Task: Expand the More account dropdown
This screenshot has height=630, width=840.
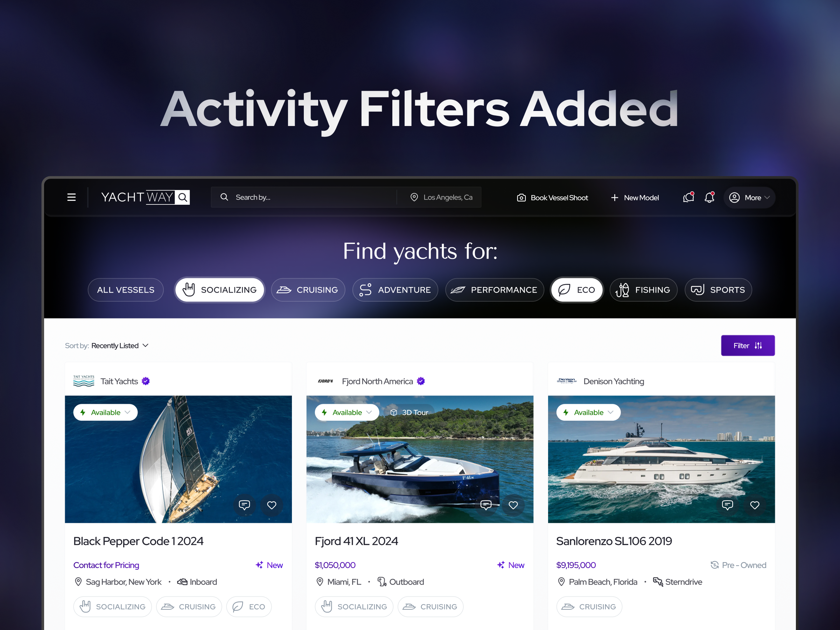Action: pos(749,198)
